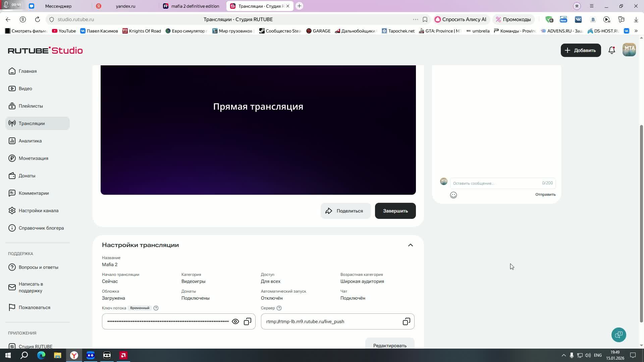Toggle the microphone in the system tray
This screenshot has width=644, height=362.
(572, 355)
